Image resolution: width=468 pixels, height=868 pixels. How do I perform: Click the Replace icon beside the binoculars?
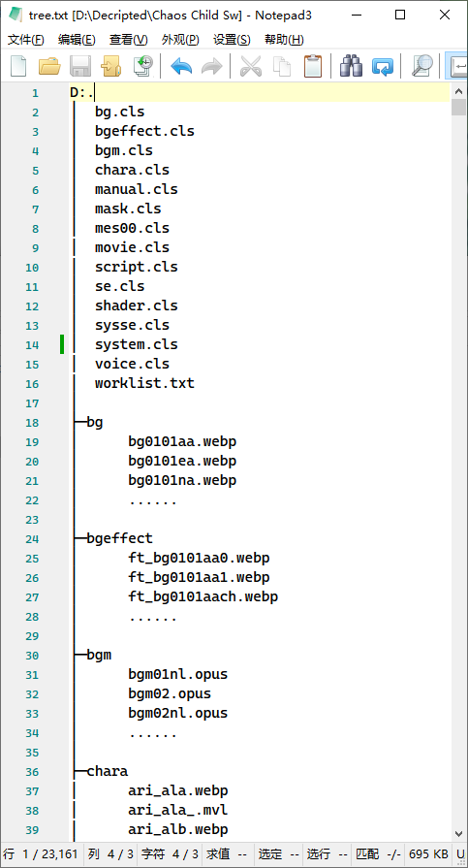tap(383, 66)
